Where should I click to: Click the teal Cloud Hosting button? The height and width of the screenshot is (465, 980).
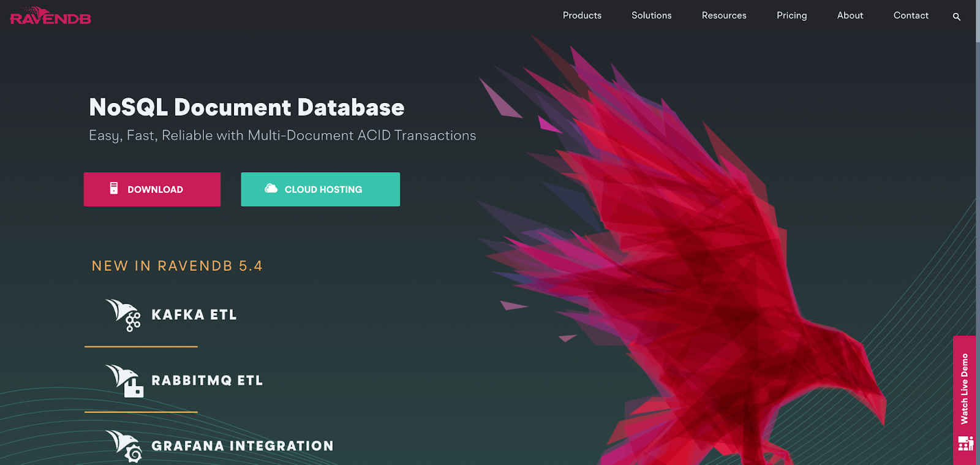pyautogui.click(x=320, y=189)
